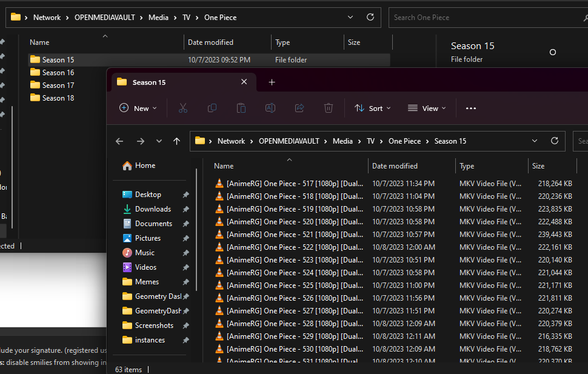Click the Up arrow navigation icon

click(x=176, y=141)
